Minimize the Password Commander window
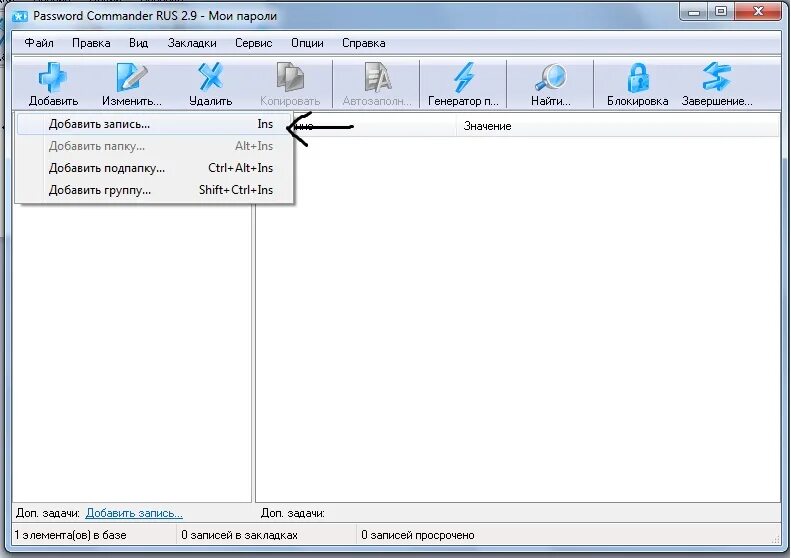791x558 pixels. click(x=694, y=12)
